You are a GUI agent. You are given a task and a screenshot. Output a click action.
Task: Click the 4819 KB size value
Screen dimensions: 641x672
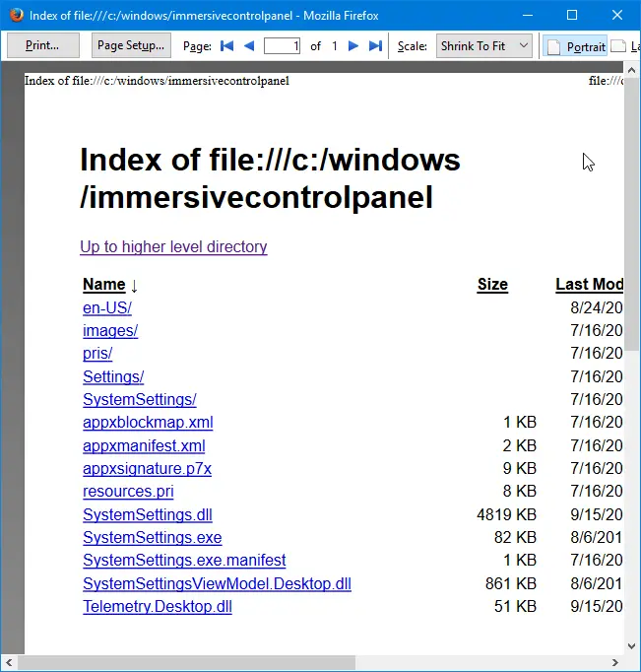(x=506, y=514)
